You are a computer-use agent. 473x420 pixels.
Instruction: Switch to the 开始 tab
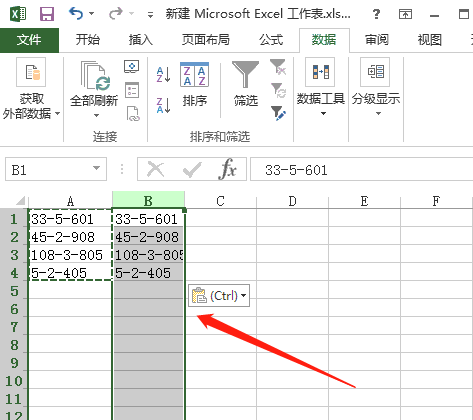pyautogui.click(x=88, y=40)
